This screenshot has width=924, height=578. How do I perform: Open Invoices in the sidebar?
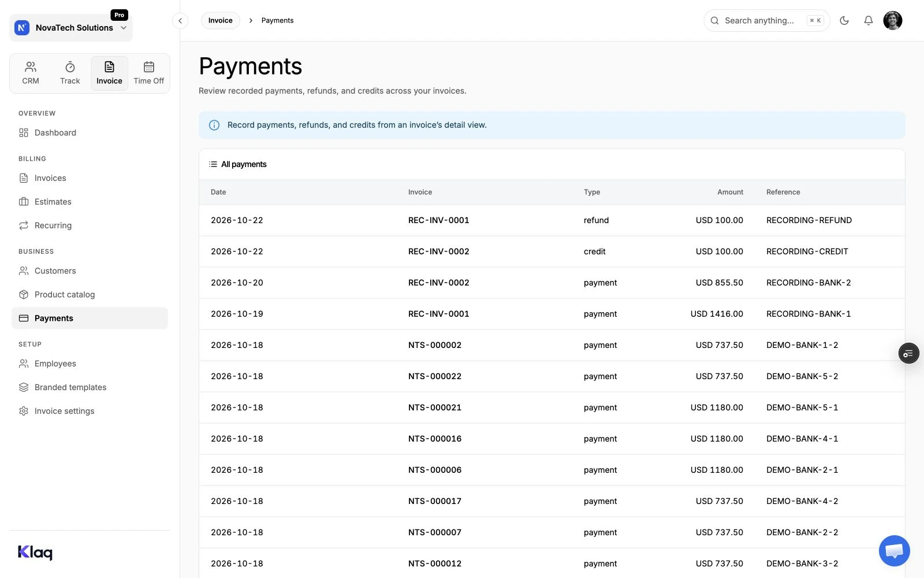(90, 178)
